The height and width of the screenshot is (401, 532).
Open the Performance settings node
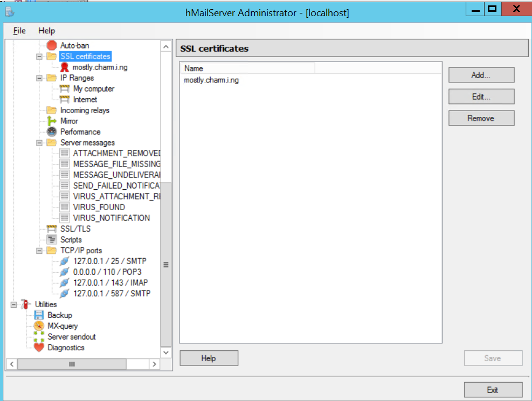click(x=80, y=132)
